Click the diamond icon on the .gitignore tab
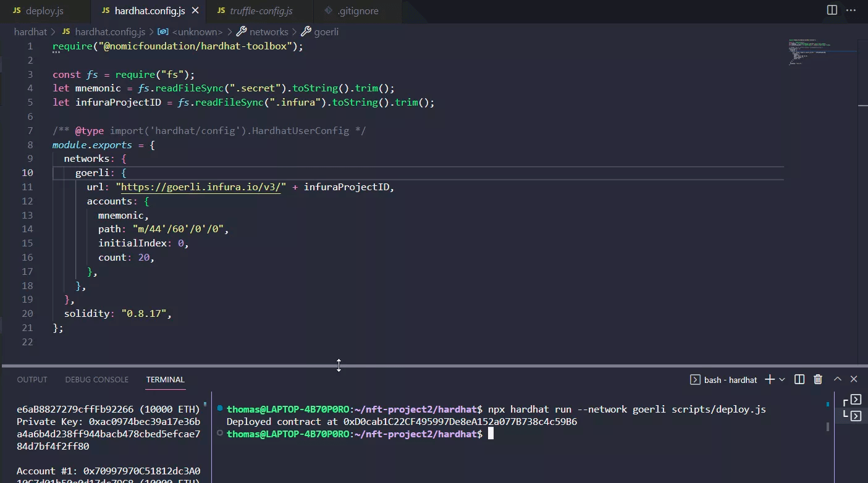 pos(329,11)
